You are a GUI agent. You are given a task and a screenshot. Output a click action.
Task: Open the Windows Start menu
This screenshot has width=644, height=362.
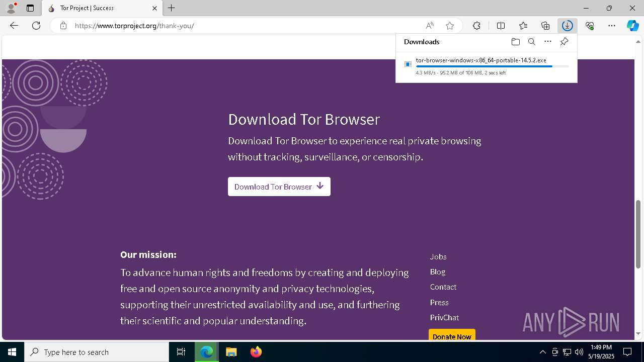coord(12,352)
